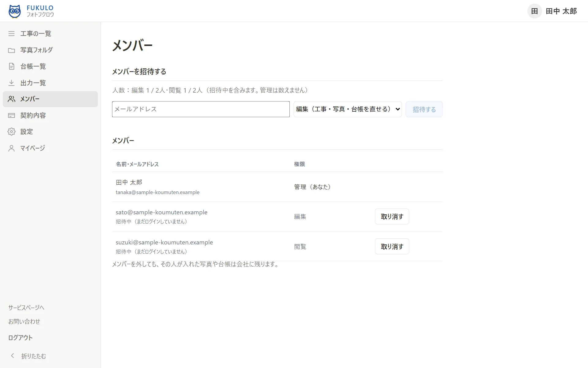Cancel invitation for suzuki@sample-koumuten.example

[x=392, y=246]
